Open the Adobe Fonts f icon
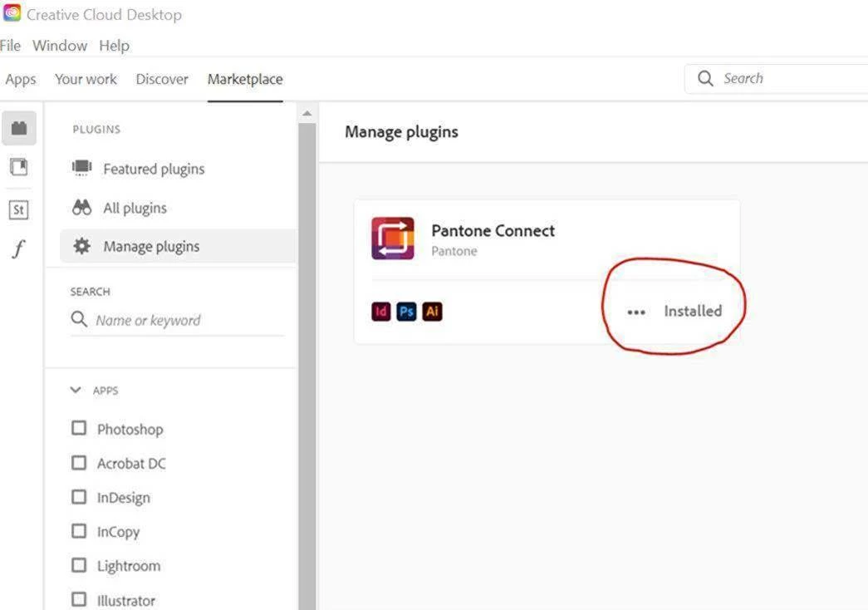The width and height of the screenshot is (868, 610). point(19,248)
